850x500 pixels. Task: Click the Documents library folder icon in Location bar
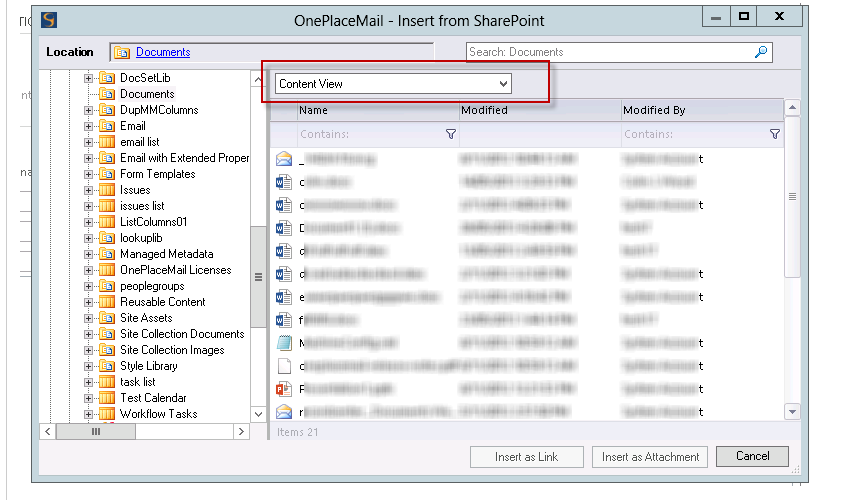(x=122, y=52)
